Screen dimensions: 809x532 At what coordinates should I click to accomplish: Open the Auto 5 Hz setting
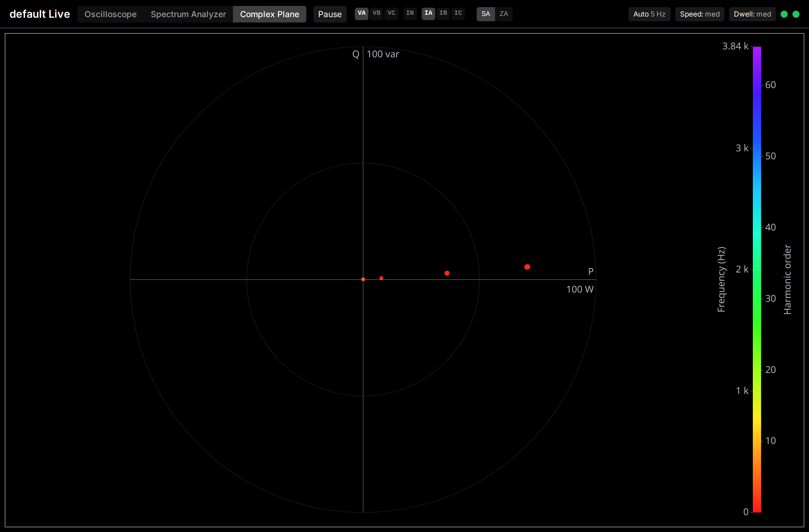pyautogui.click(x=649, y=14)
